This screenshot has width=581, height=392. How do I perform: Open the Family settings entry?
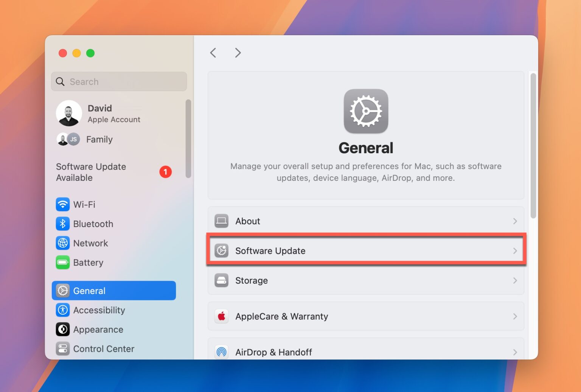(x=99, y=139)
